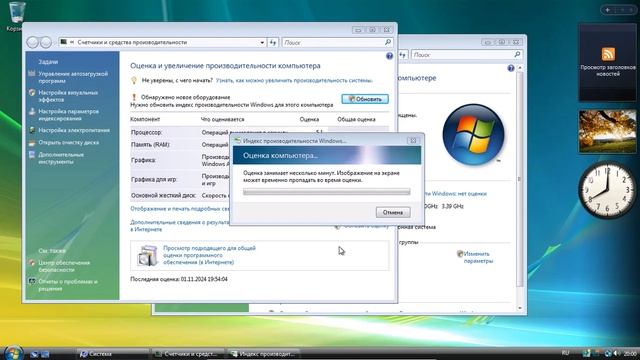Image resolution: width=640 pixels, height=360 pixels.
Task: Open Центр обеспечения безопасности link
Action: click(64, 266)
